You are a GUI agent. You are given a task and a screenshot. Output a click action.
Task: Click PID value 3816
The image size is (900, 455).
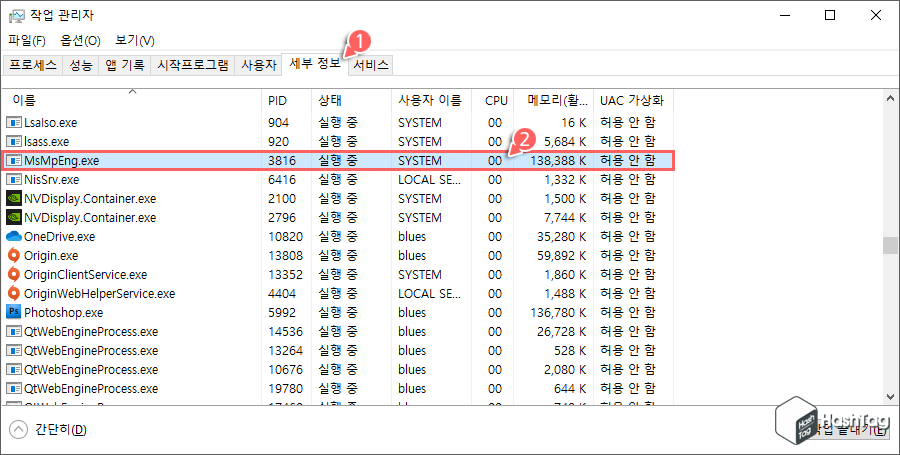tap(282, 161)
